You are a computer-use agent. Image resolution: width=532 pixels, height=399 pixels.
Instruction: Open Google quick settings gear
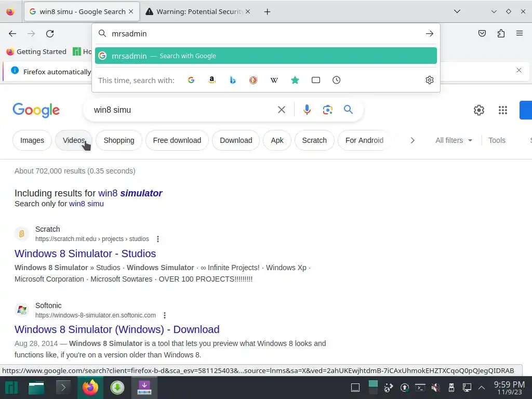478,110
